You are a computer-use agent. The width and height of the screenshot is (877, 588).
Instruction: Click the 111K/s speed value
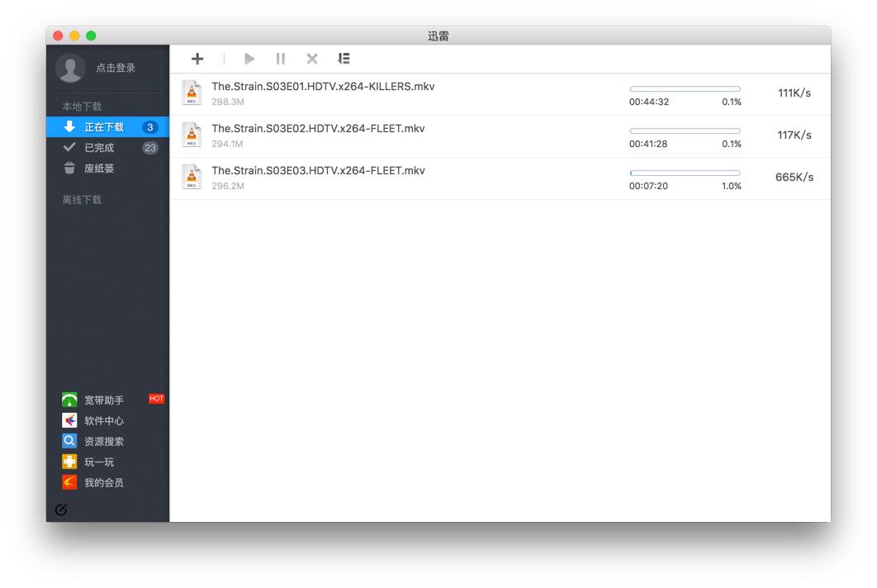coord(794,92)
